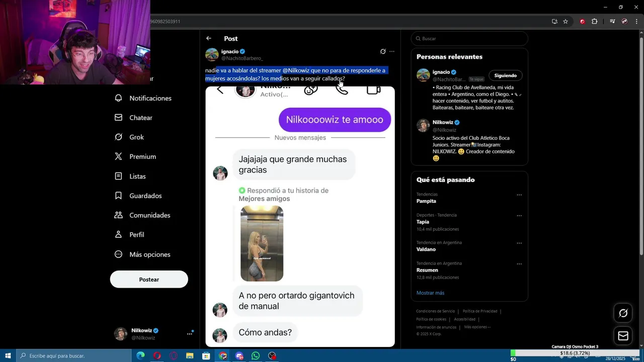644x362 pixels.
Task: Click Nilkowiz avatar in Personas relevantes
Action: pos(423,125)
